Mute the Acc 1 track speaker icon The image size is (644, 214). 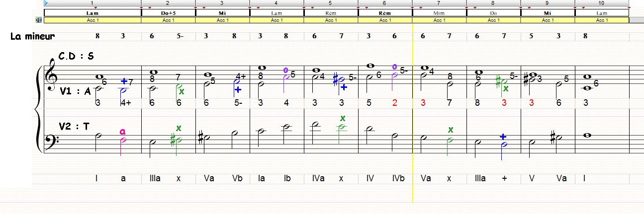39,20
